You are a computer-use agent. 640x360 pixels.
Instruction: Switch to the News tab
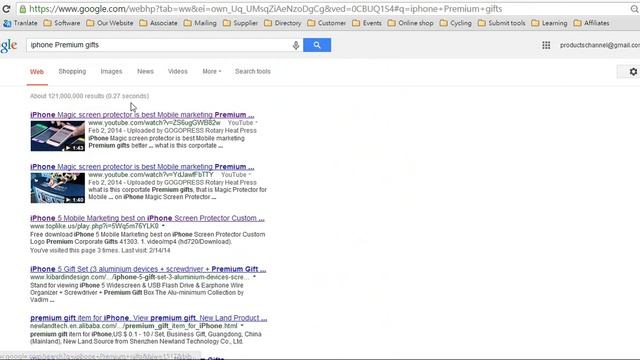[145, 71]
